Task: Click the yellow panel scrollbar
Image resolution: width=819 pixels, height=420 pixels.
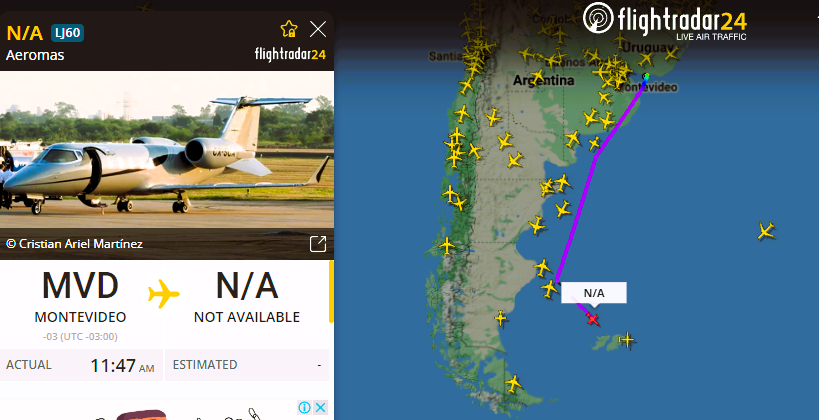Action: [x=331, y=291]
